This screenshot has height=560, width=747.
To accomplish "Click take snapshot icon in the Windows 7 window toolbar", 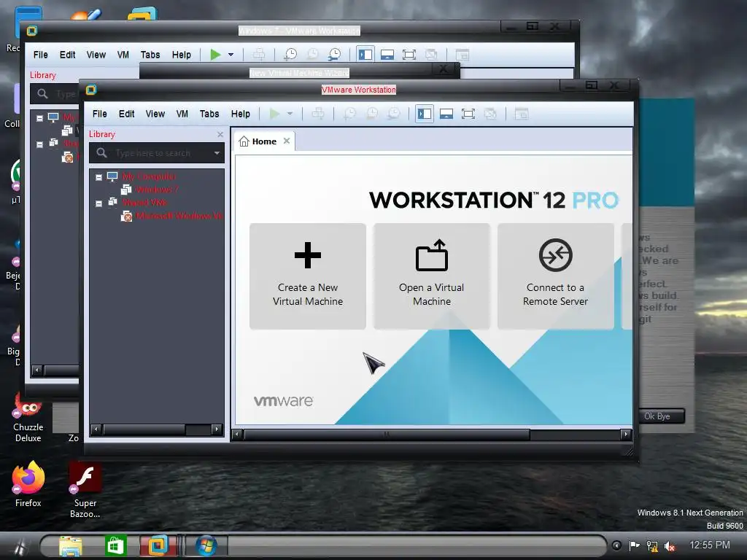I will point(290,55).
